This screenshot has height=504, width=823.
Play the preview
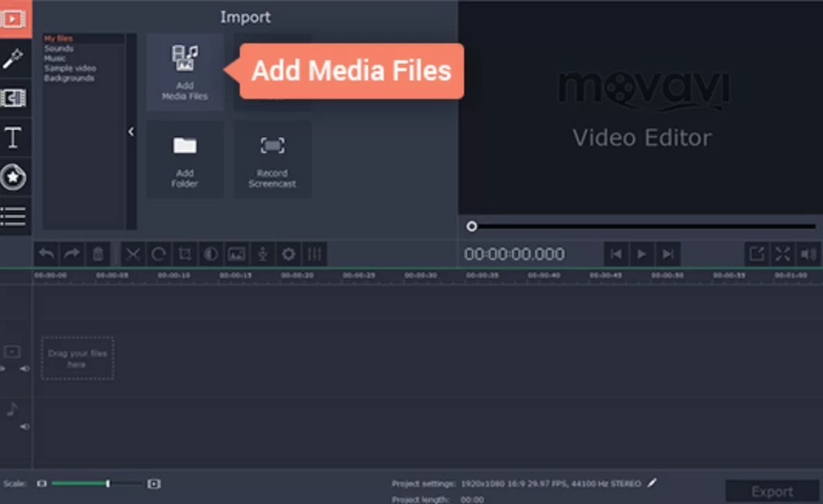[642, 254]
